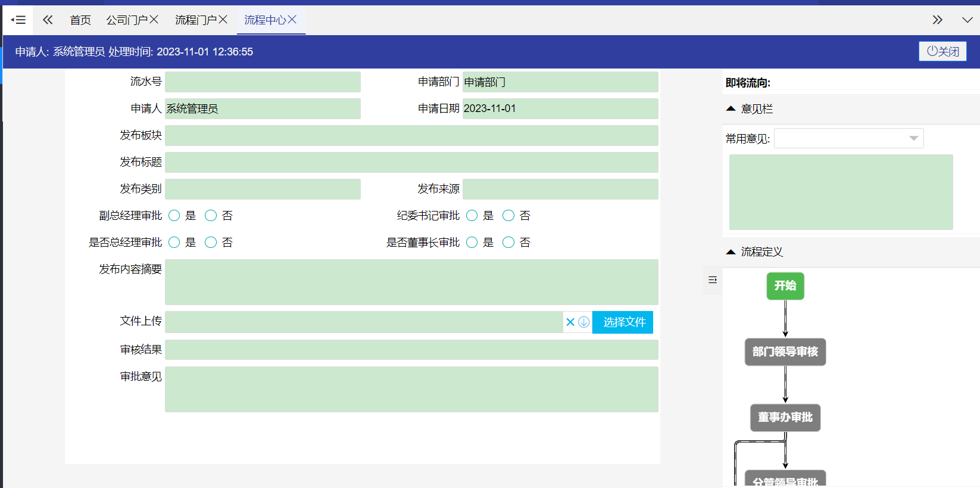This screenshot has width=980, height=488.
Task: Focus the 发布板块 field
Action: tap(411, 135)
